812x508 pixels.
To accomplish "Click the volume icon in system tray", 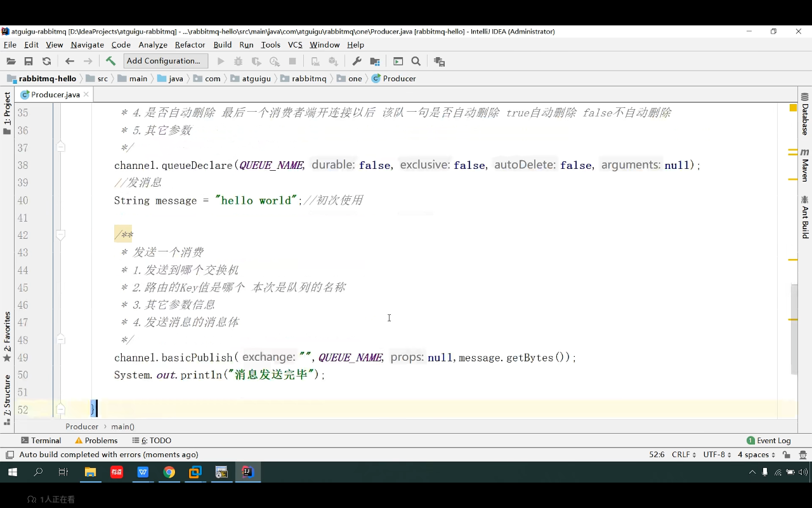I will (803, 472).
